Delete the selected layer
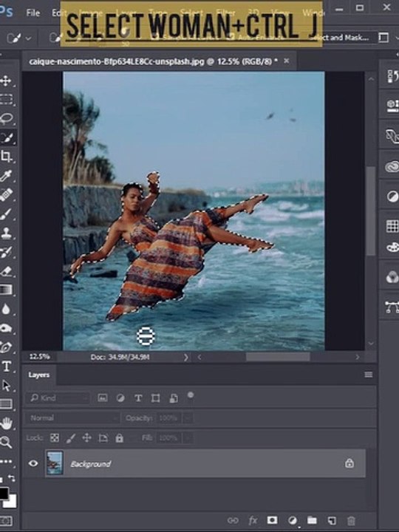Viewport: 399px width, 532px height. (351, 520)
